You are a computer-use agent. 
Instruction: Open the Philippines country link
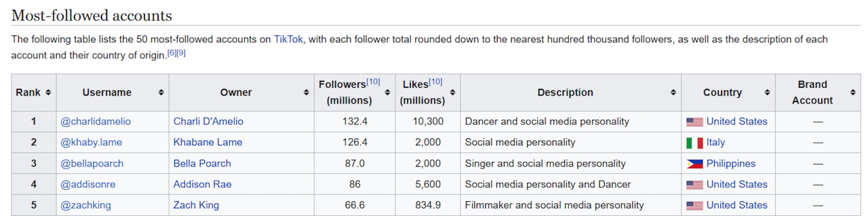click(x=731, y=164)
